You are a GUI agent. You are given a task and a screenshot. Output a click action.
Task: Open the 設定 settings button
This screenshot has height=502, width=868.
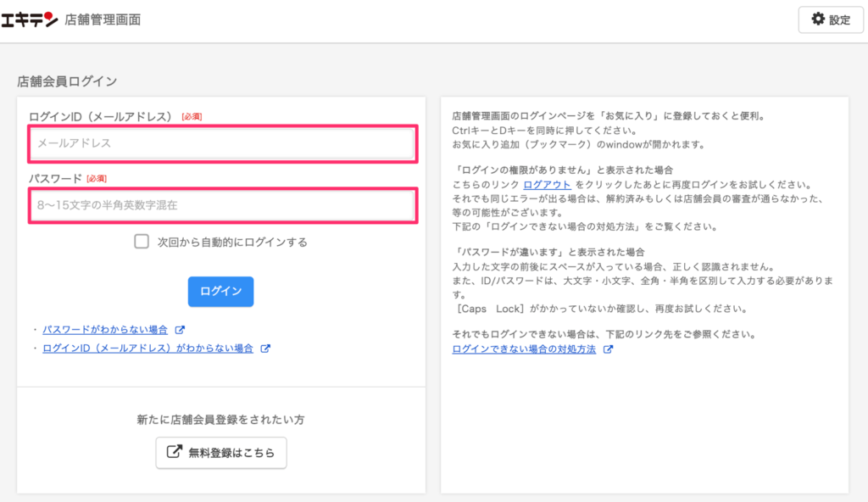point(830,20)
